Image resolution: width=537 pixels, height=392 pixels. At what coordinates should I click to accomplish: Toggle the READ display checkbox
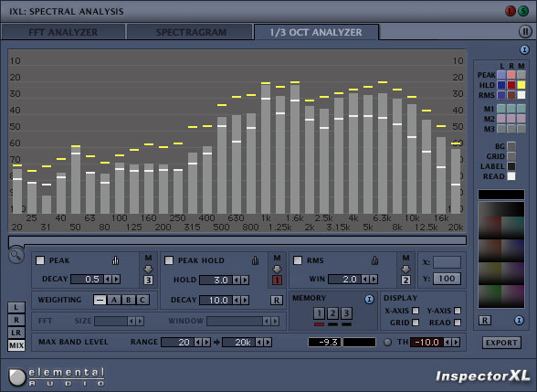458,323
